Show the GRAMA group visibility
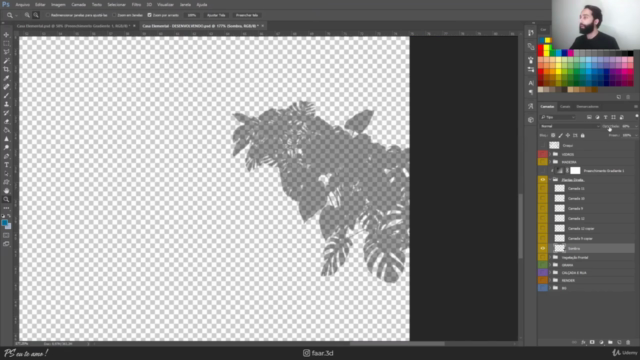640x360 pixels. coord(542,265)
